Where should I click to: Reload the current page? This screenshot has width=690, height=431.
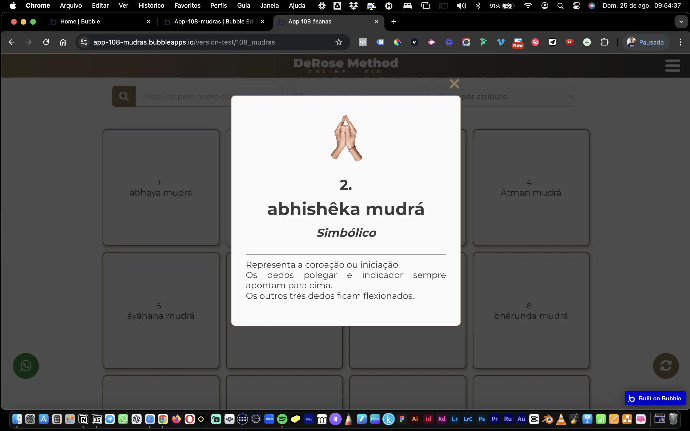46,42
